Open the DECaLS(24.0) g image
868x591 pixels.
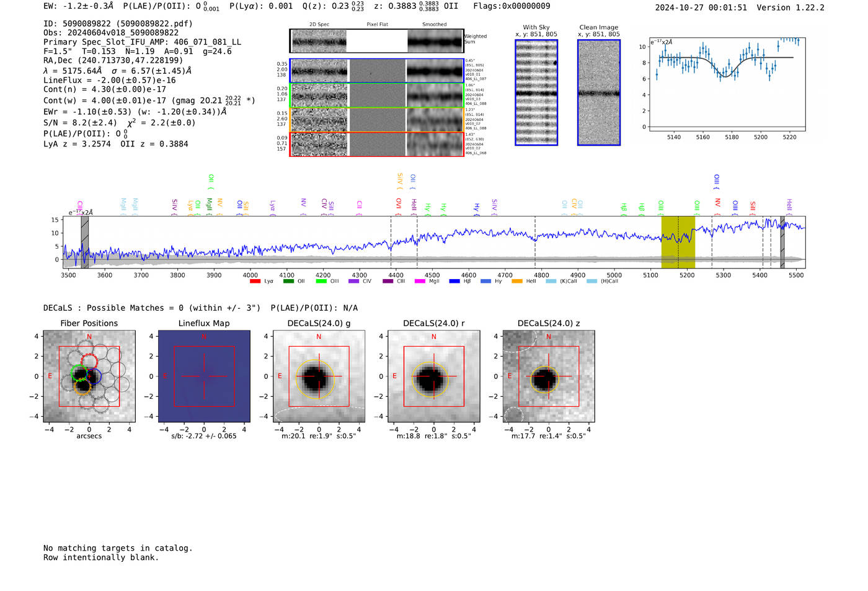[x=319, y=376]
